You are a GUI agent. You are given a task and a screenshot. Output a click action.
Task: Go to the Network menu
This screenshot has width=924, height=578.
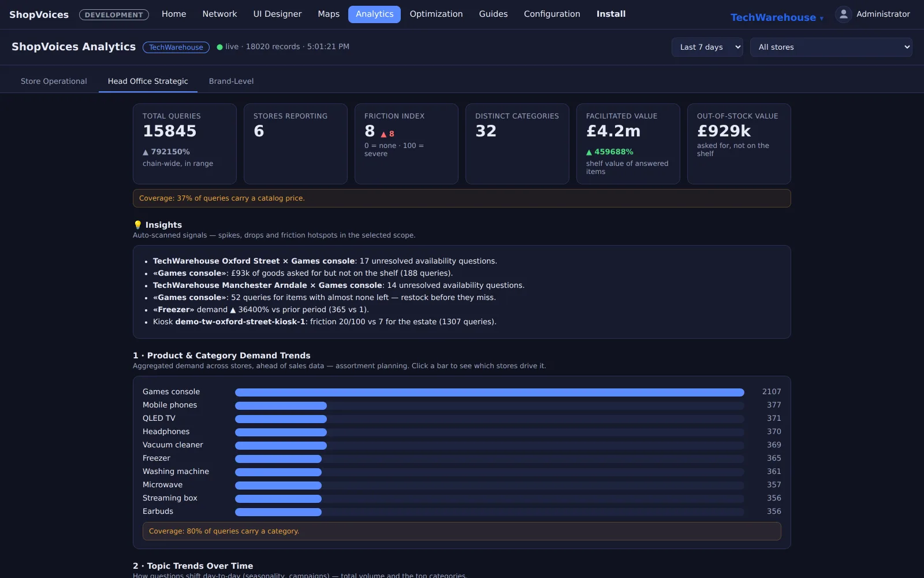coord(219,14)
